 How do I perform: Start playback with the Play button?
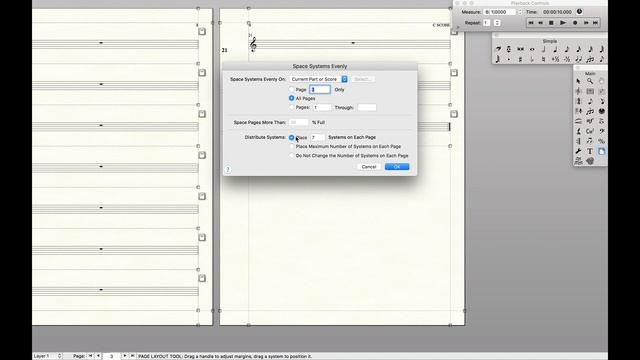tap(563, 23)
